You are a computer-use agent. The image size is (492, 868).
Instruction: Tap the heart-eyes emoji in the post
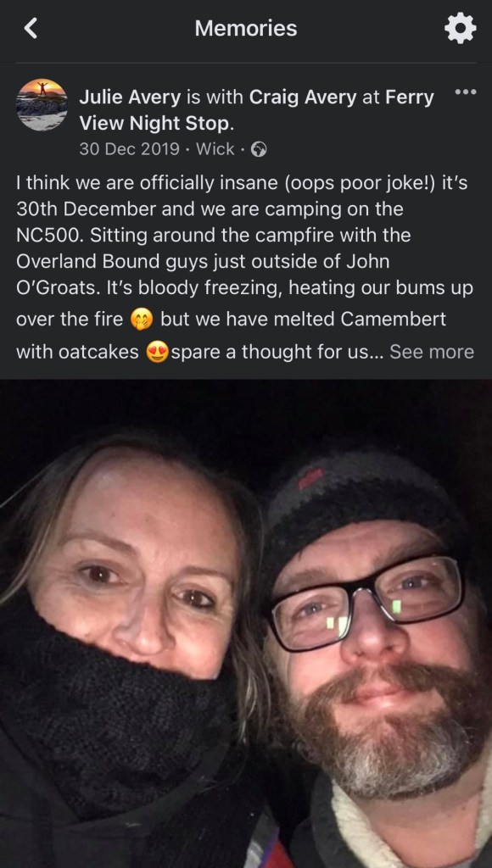pos(157,353)
